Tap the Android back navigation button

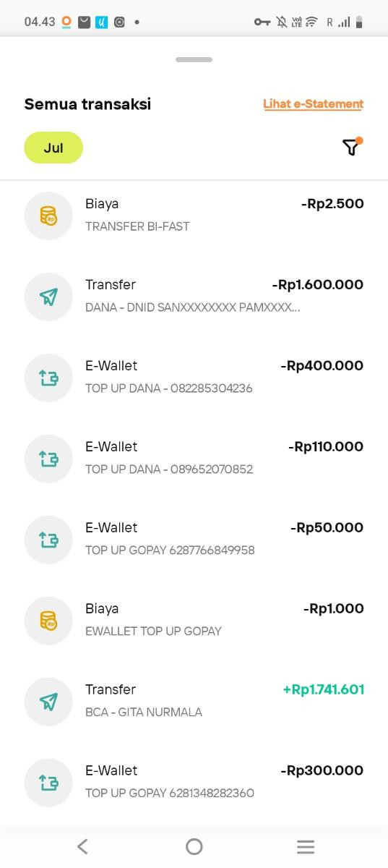[82, 846]
